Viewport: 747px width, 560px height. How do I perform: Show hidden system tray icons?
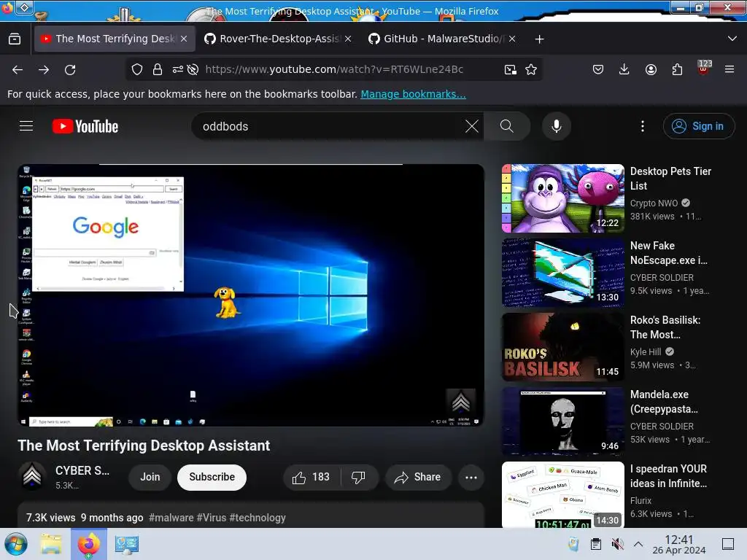coord(638,544)
